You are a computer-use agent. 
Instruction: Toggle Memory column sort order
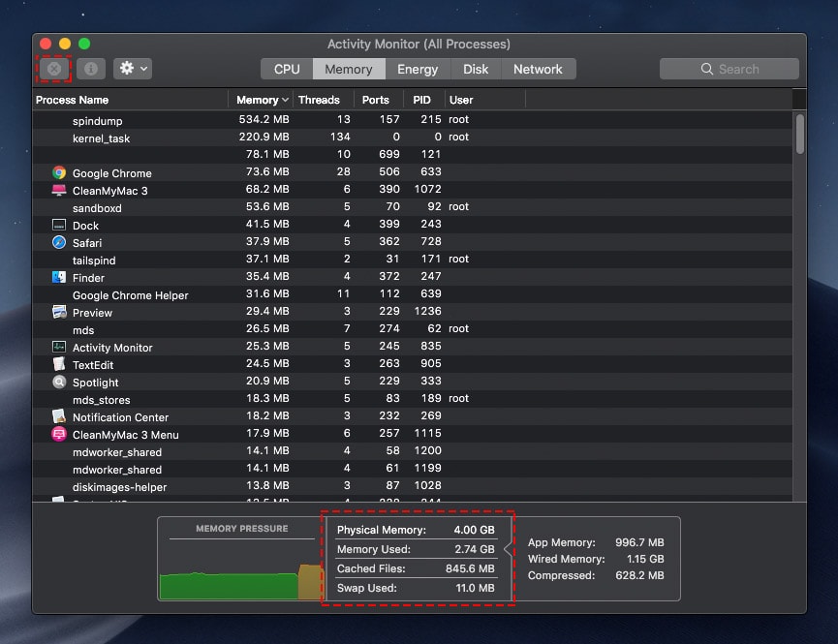pyautogui.click(x=263, y=100)
